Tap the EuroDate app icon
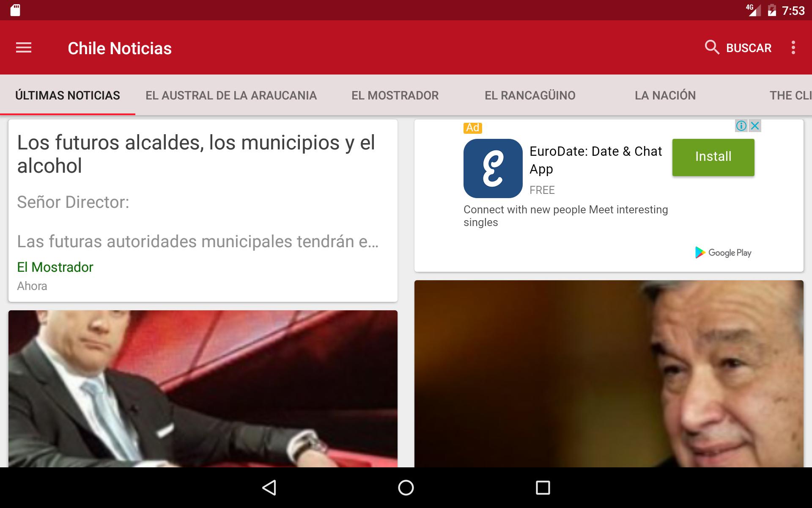 point(493,168)
